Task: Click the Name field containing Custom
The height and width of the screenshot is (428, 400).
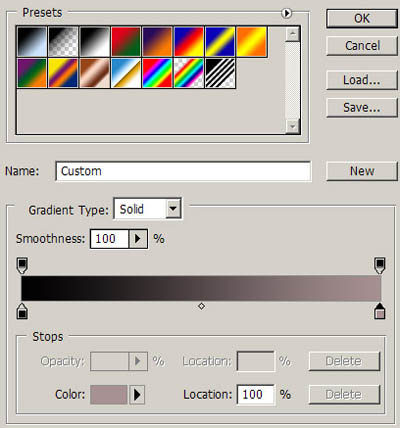Action: (x=183, y=171)
